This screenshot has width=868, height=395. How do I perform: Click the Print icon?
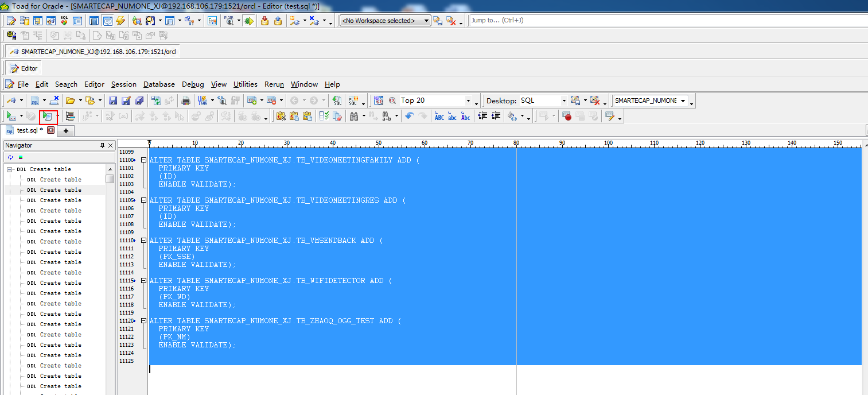(x=186, y=100)
